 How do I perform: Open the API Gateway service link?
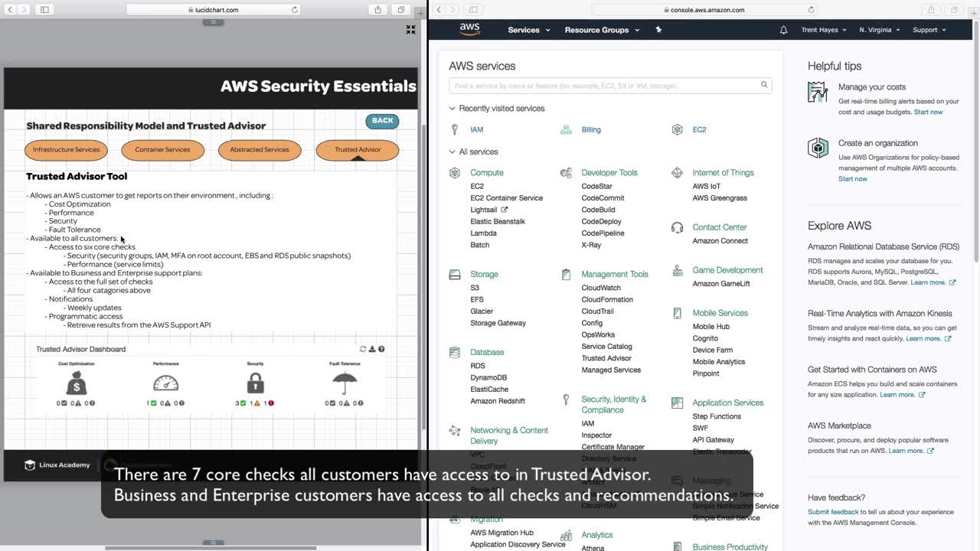coord(713,440)
